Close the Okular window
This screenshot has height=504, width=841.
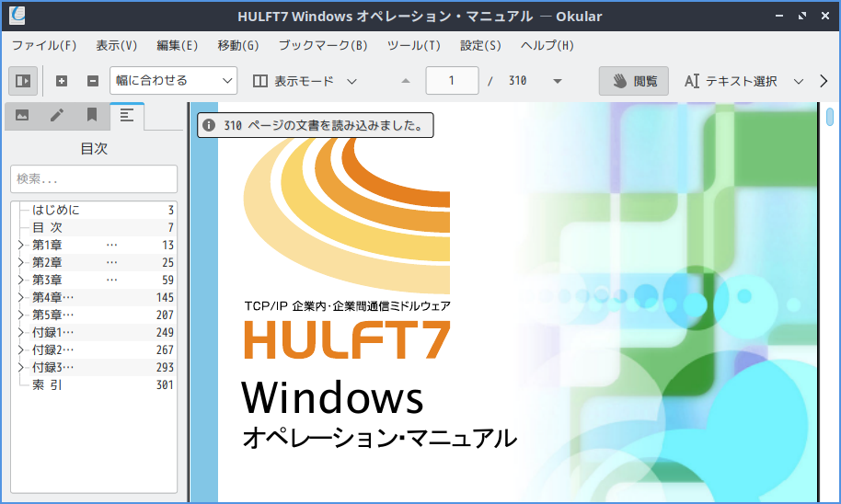point(825,16)
